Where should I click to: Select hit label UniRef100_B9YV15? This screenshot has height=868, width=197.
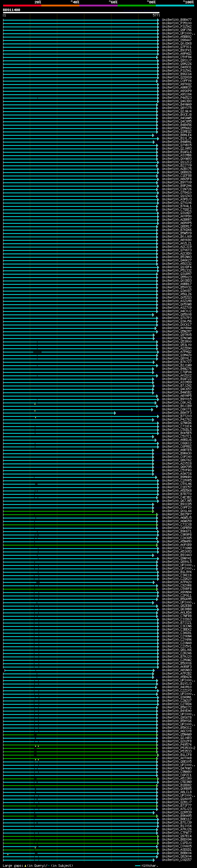tap(177, 399)
